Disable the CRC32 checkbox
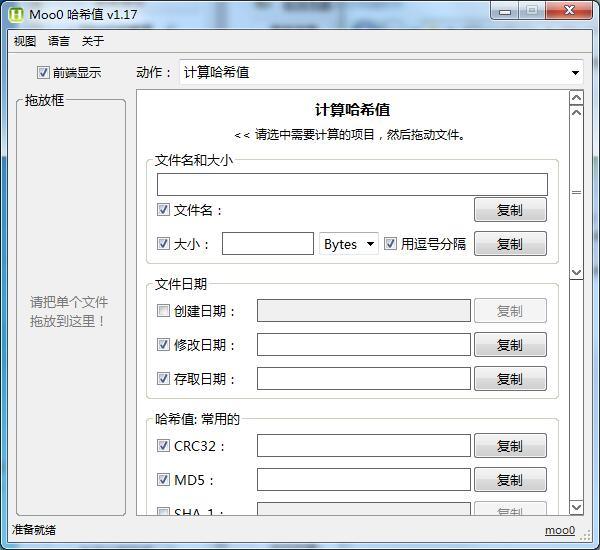The width and height of the screenshot is (600, 550). coord(163,446)
